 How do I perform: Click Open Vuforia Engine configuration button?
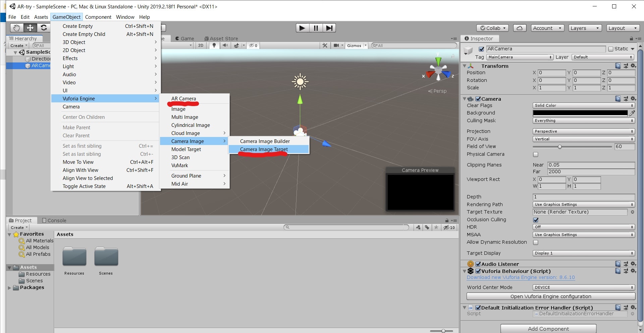[551, 296]
